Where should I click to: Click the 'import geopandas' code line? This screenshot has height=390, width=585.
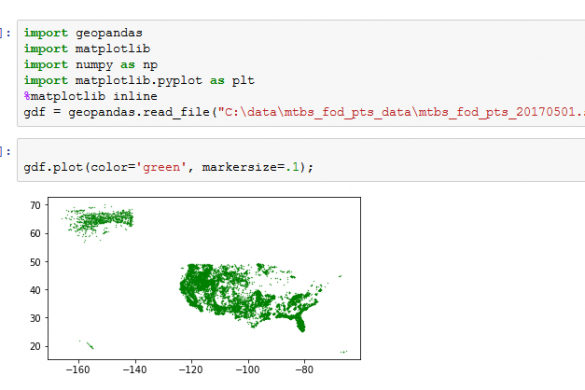click(83, 33)
